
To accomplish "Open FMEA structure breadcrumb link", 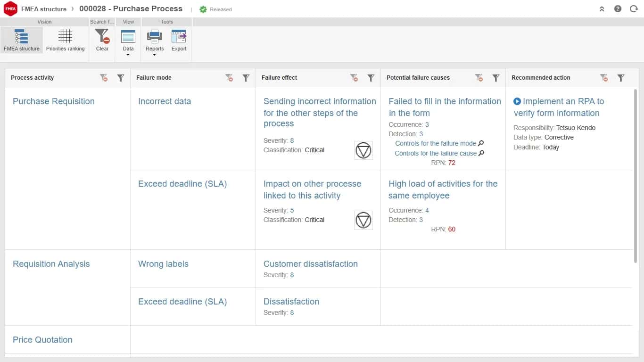I will click(44, 9).
